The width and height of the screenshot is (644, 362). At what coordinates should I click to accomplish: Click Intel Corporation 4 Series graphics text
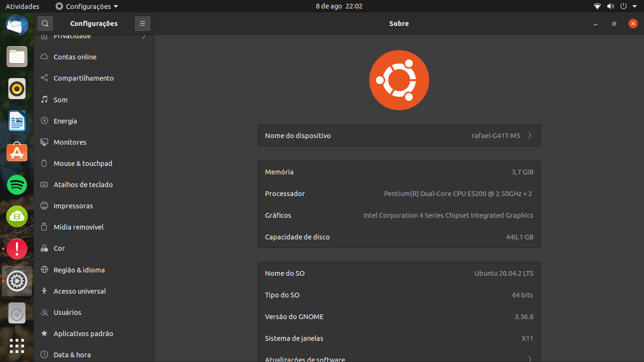[x=448, y=215]
